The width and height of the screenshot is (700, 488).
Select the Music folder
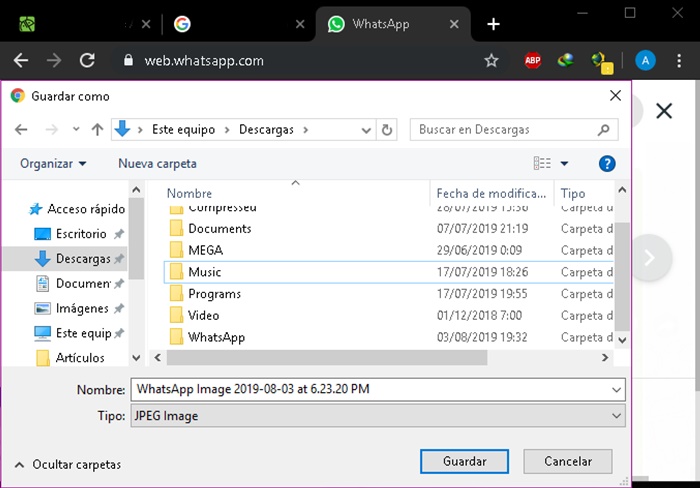388,272
